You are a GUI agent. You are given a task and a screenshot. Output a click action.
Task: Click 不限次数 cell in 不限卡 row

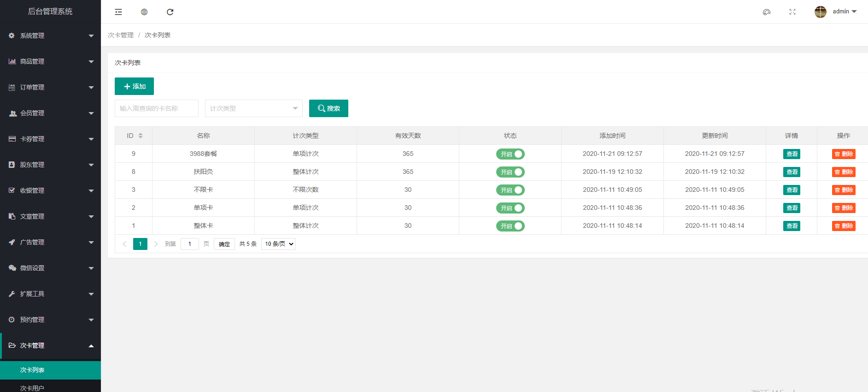pyautogui.click(x=305, y=190)
